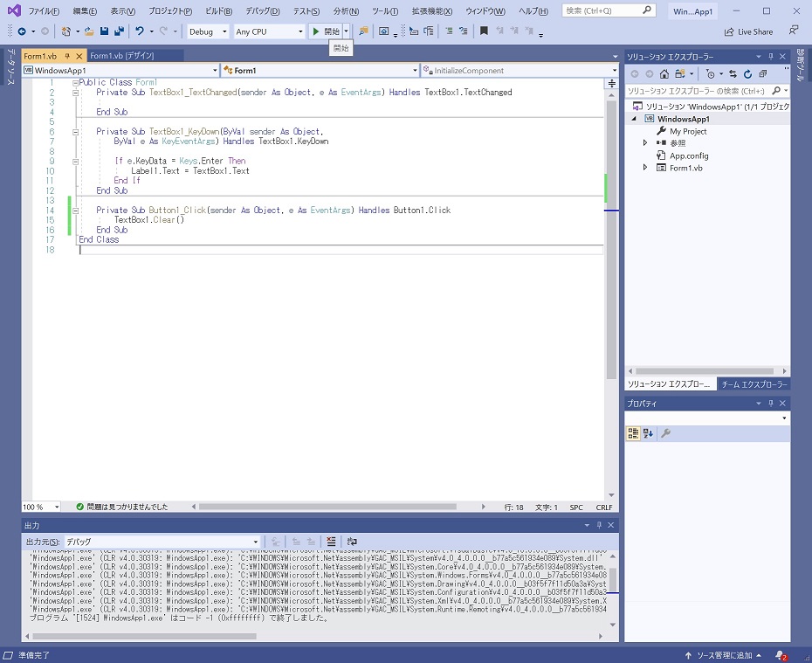Click the split editor icon above scrollbar
Viewport: 812px width, 663px height.
coord(611,83)
